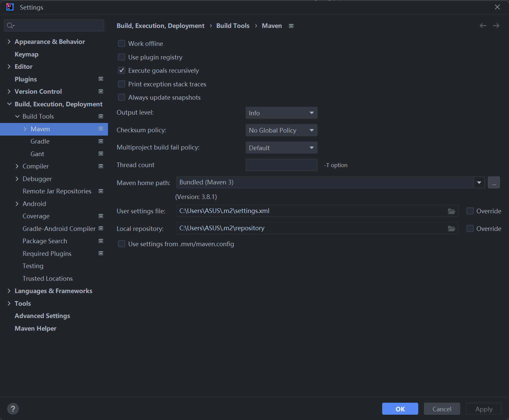The image size is (509, 420).
Task: Click the Cancel button
Action: click(442, 409)
